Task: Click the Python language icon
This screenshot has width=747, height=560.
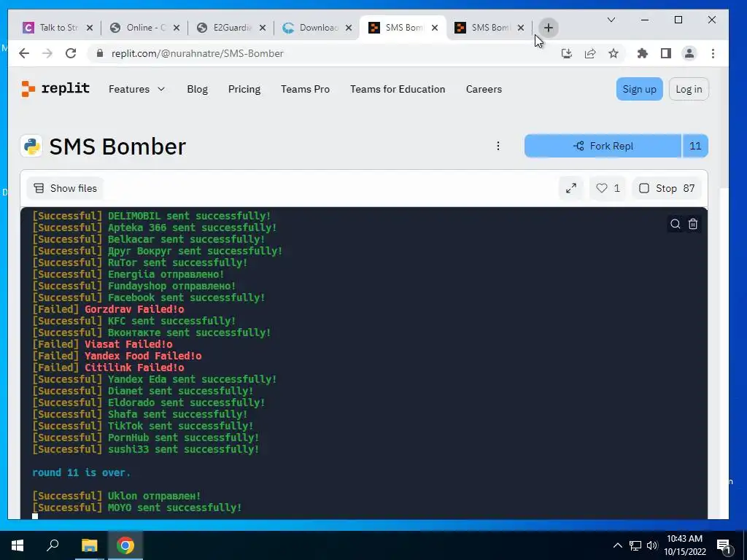Action: pyautogui.click(x=31, y=146)
